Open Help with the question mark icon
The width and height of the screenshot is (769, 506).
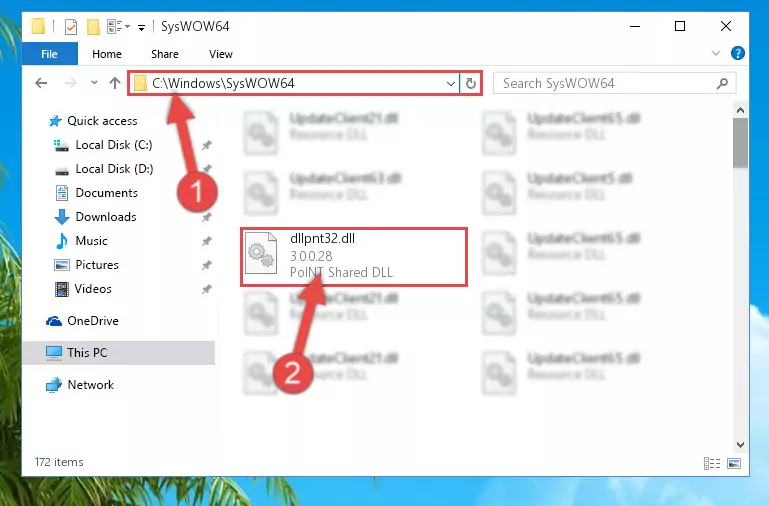coord(738,53)
